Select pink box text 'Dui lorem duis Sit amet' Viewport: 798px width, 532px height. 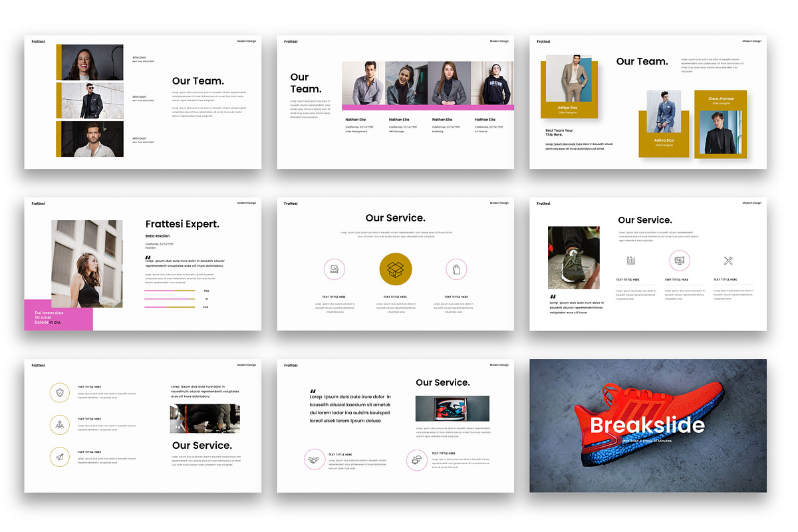49,315
